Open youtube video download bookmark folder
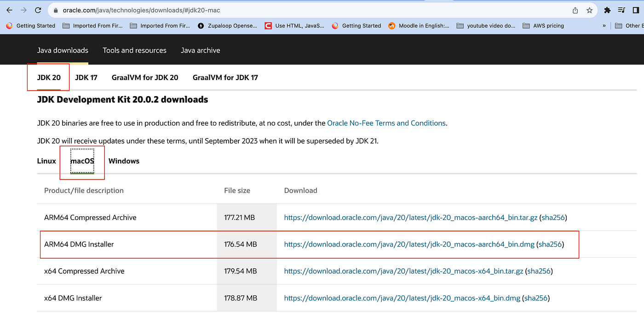This screenshot has height=323, width=644. pos(486,26)
